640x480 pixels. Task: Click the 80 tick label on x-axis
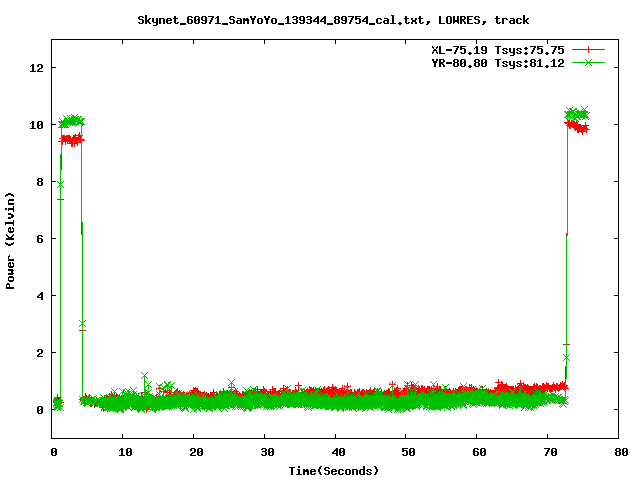[x=619, y=452]
